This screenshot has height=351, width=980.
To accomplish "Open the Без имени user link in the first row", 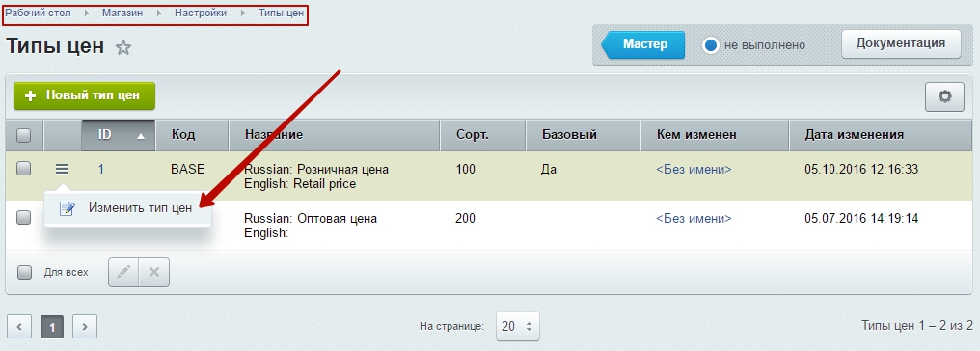I will click(694, 170).
